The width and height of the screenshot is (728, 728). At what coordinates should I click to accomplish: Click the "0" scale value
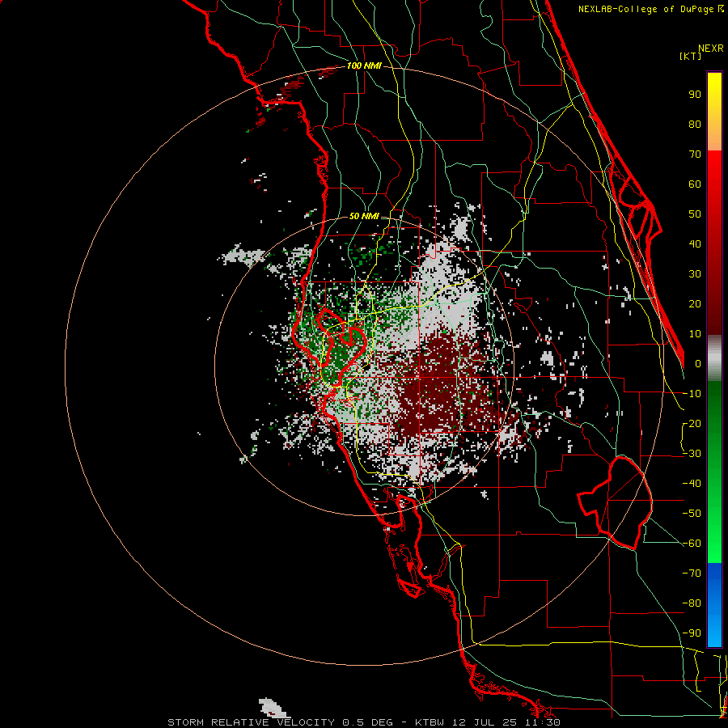pyautogui.click(x=698, y=364)
